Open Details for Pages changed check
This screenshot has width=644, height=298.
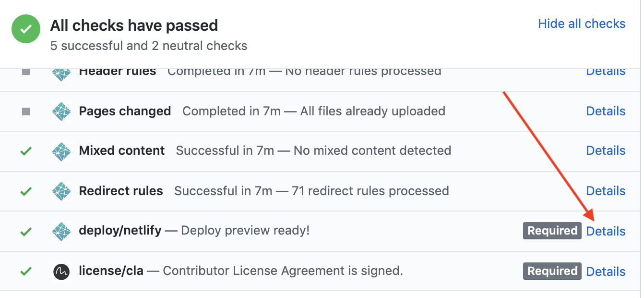(606, 111)
